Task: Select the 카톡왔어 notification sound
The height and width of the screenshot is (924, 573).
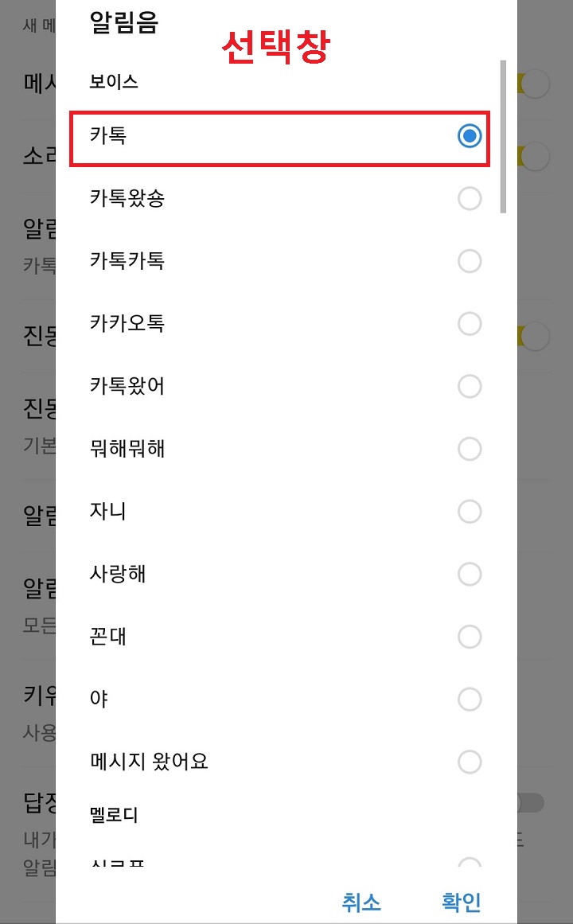Action: (279, 387)
